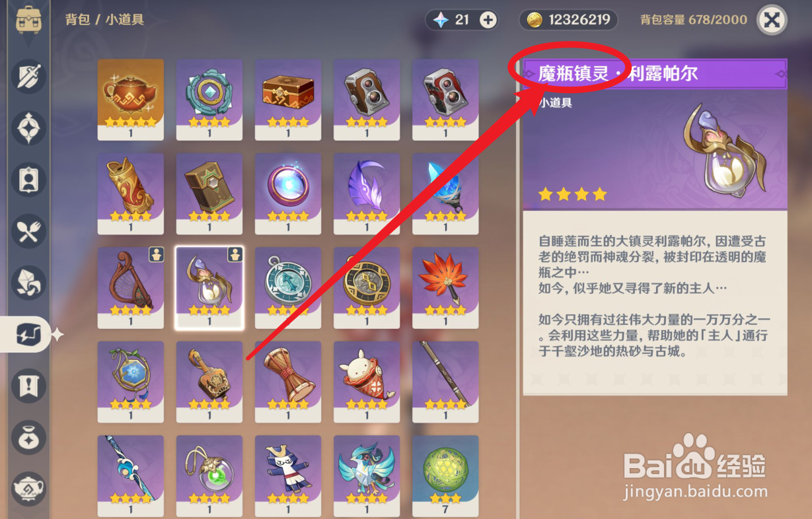Open the Quest items tab icon
812x519 pixels.
click(29, 386)
